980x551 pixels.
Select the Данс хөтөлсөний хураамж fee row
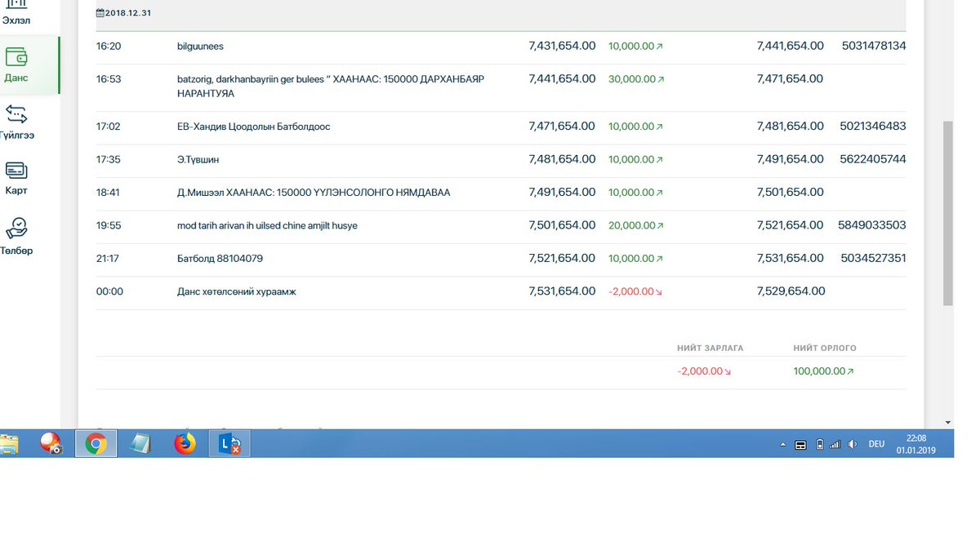[501, 291]
